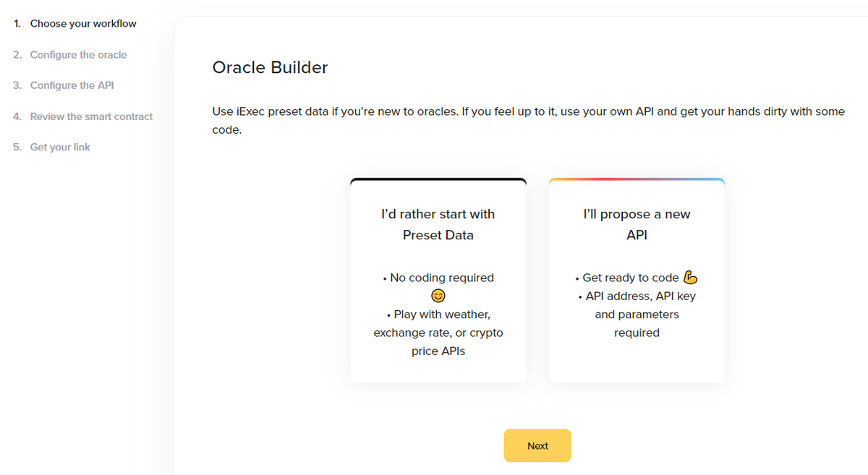
Task: Click 'I'll propose a new API' title
Action: click(637, 224)
